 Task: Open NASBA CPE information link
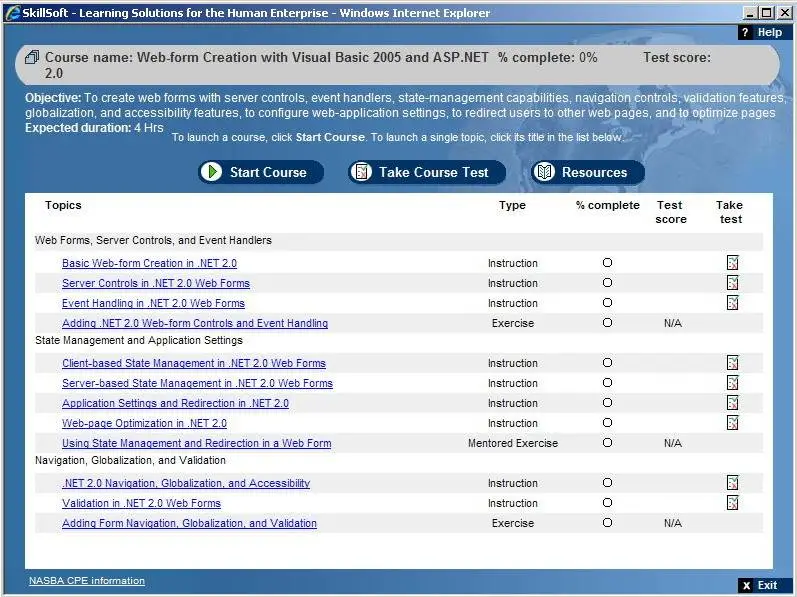coord(86,581)
